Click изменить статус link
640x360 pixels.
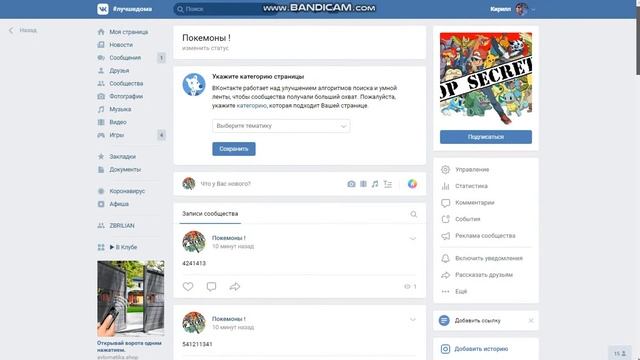[x=205, y=48]
